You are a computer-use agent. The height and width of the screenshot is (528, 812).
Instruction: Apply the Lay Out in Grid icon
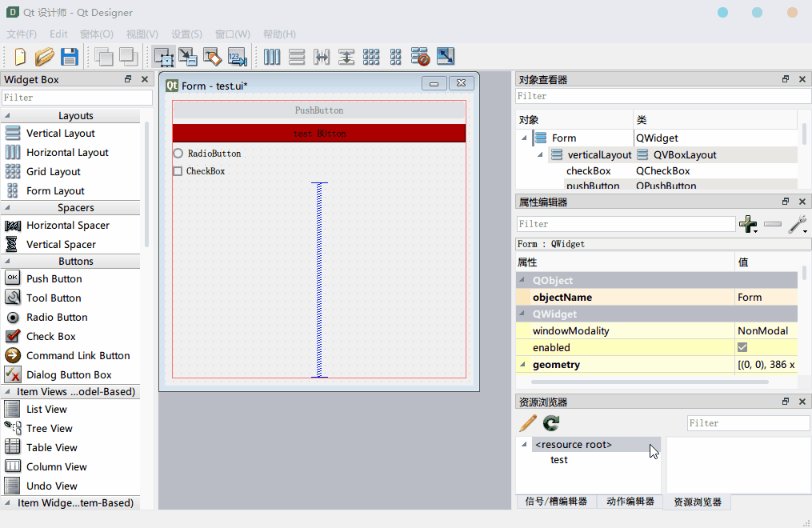coord(371,57)
